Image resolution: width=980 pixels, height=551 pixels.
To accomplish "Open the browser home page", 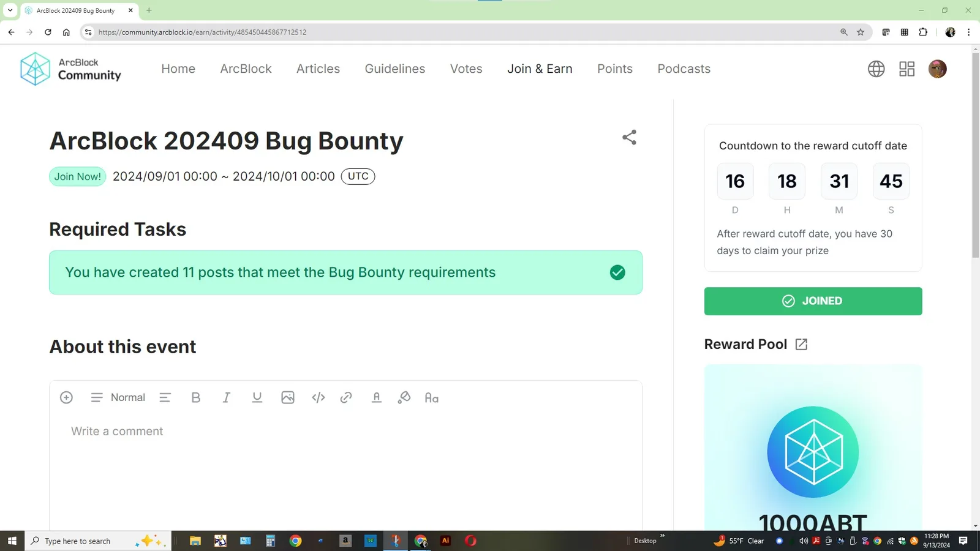I will coord(66,32).
